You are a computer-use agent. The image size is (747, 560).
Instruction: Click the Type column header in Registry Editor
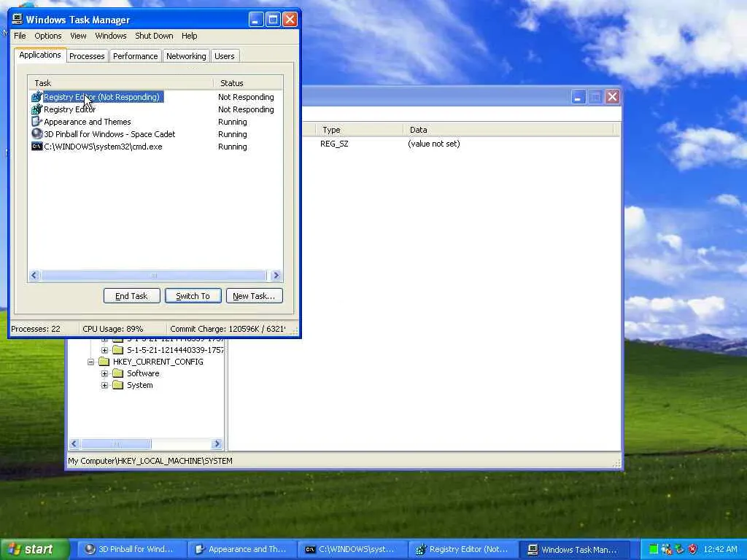click(x=359, y=130)
